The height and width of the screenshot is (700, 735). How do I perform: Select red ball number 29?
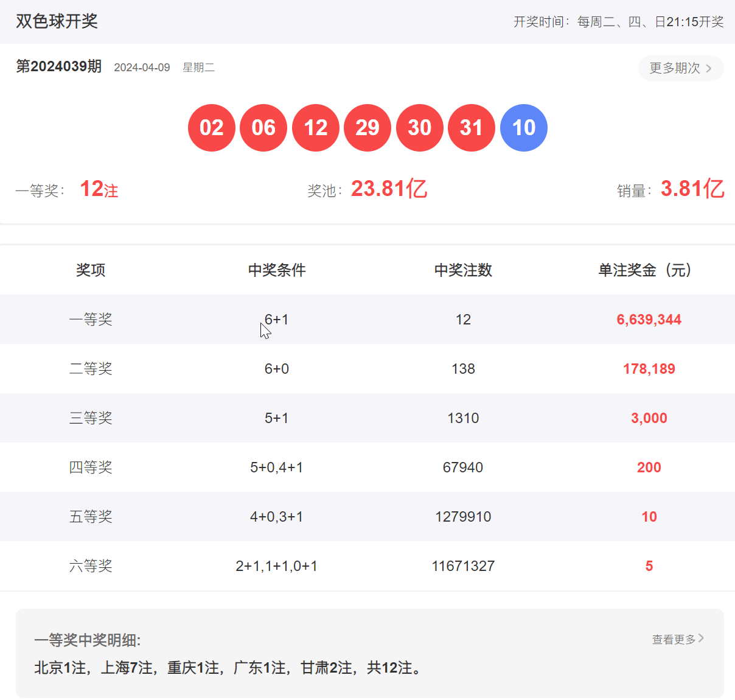[x=367, y=128]
